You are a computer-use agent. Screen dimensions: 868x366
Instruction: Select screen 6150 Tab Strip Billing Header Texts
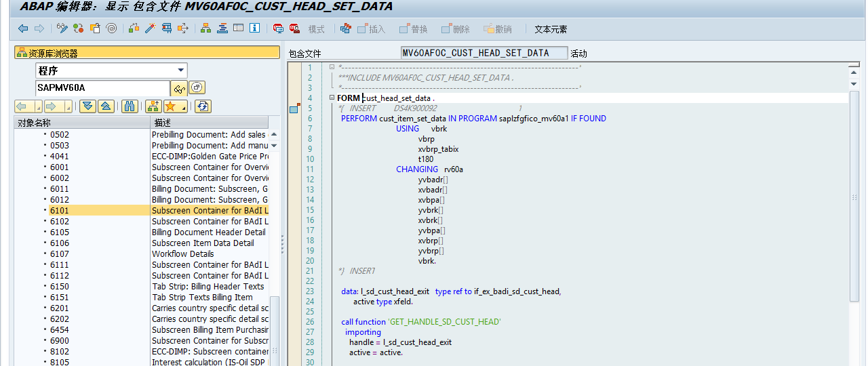click(142, 287)
